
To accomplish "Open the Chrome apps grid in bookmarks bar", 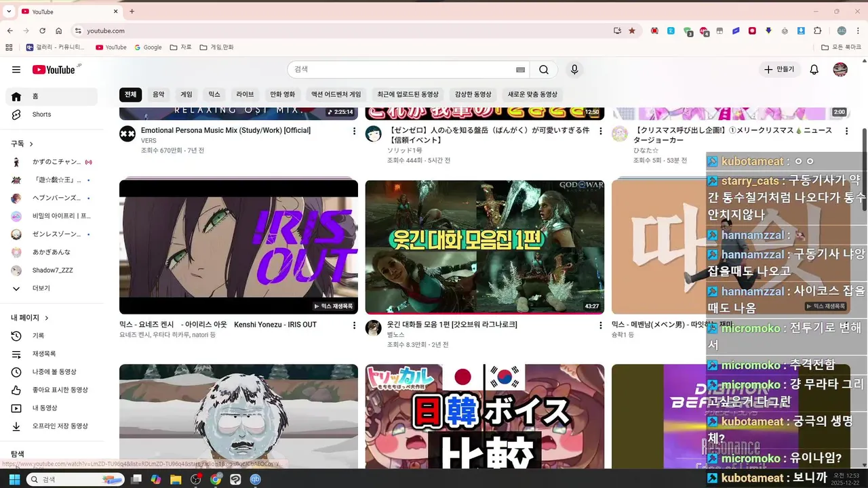I will click(x=9, y=47).
